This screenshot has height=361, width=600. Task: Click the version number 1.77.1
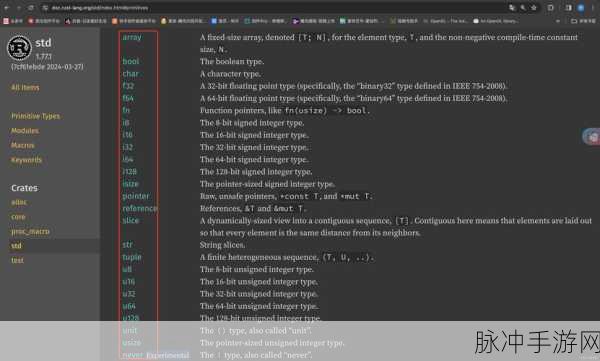point(44,56)
